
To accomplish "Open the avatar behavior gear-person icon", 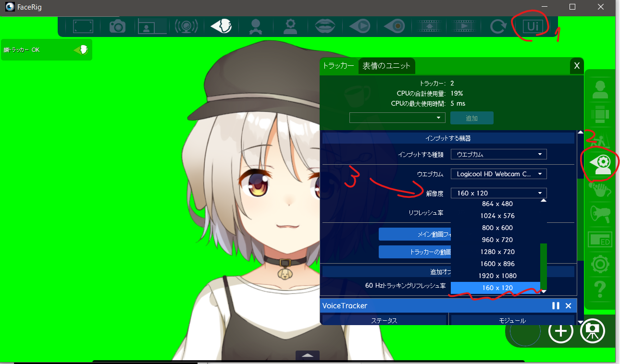I will pos(290,26).
